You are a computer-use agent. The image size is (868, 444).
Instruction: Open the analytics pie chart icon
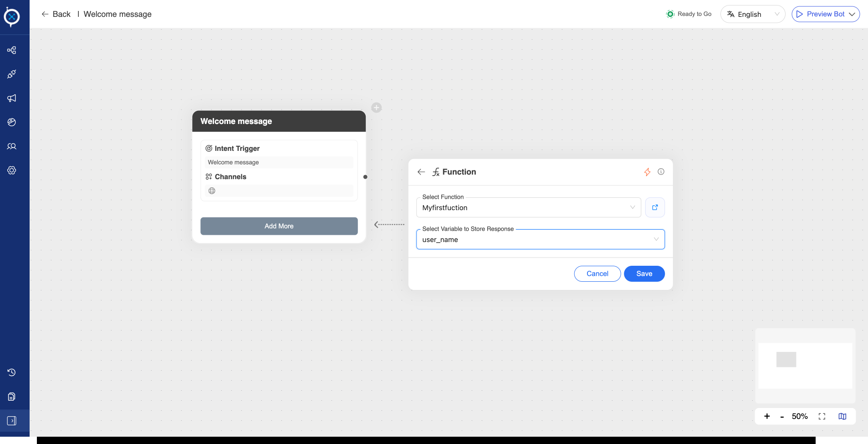tap(12, 122)
